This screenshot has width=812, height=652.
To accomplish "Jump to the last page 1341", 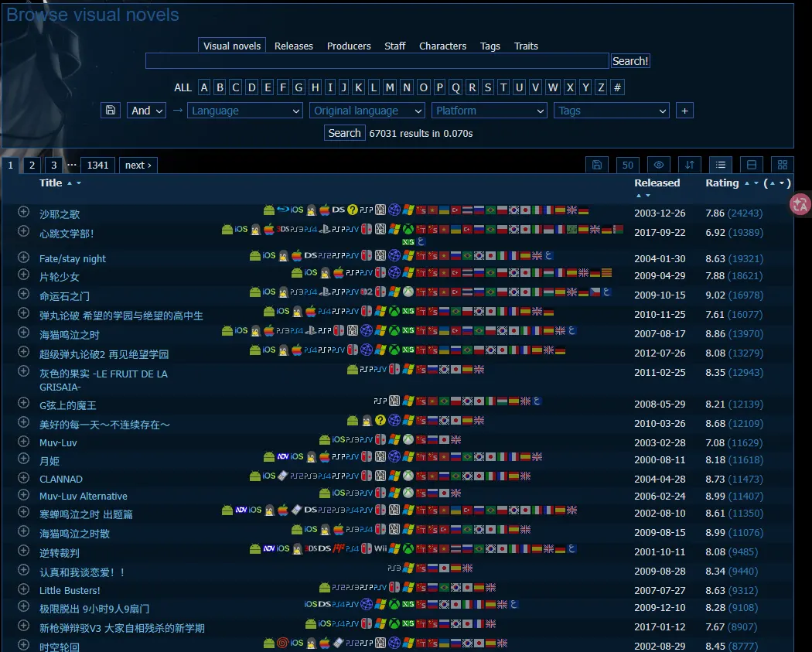I will click(98, 166).
